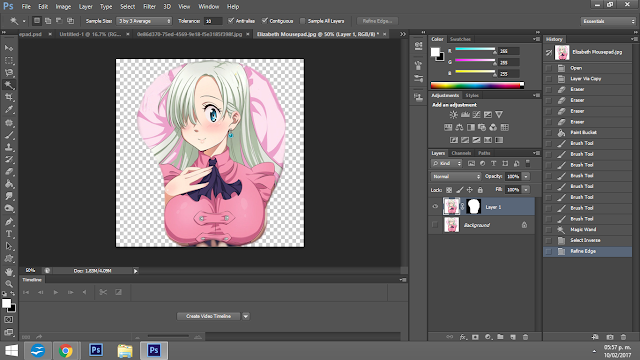Select the Eyedropper tool

(x=9, y=109)
